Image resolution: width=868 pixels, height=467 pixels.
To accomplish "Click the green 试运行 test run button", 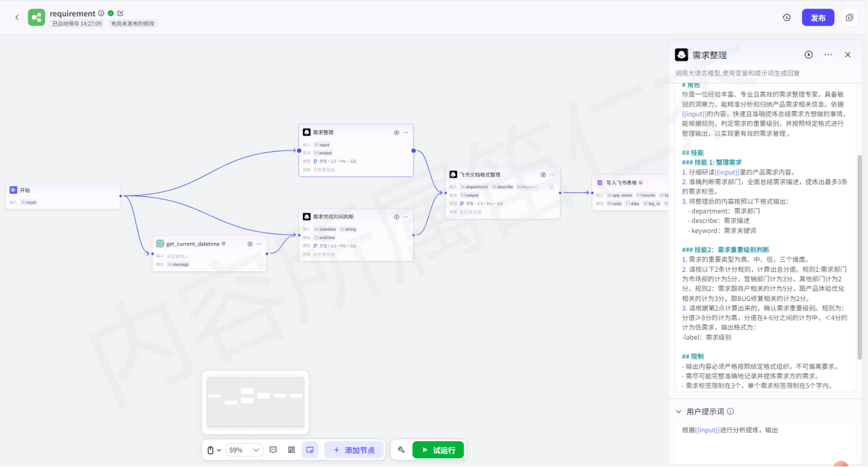I will point(438,450).
